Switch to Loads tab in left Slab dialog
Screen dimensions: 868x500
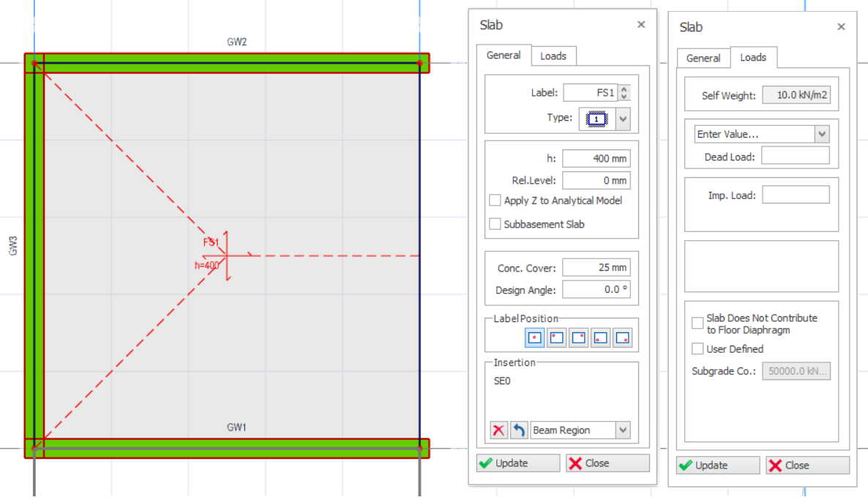(553, 56)
